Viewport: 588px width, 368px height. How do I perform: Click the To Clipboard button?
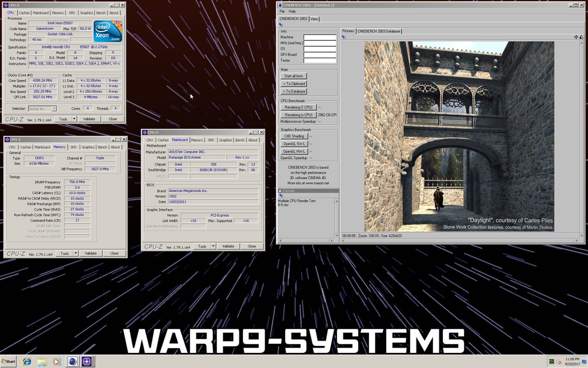tap(294, 84)
